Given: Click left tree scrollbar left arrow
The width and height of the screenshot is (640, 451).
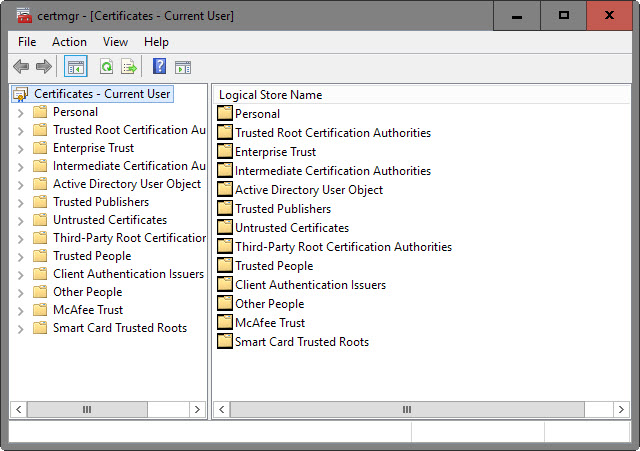Looking at the screenshot, I should coord(19,409).
